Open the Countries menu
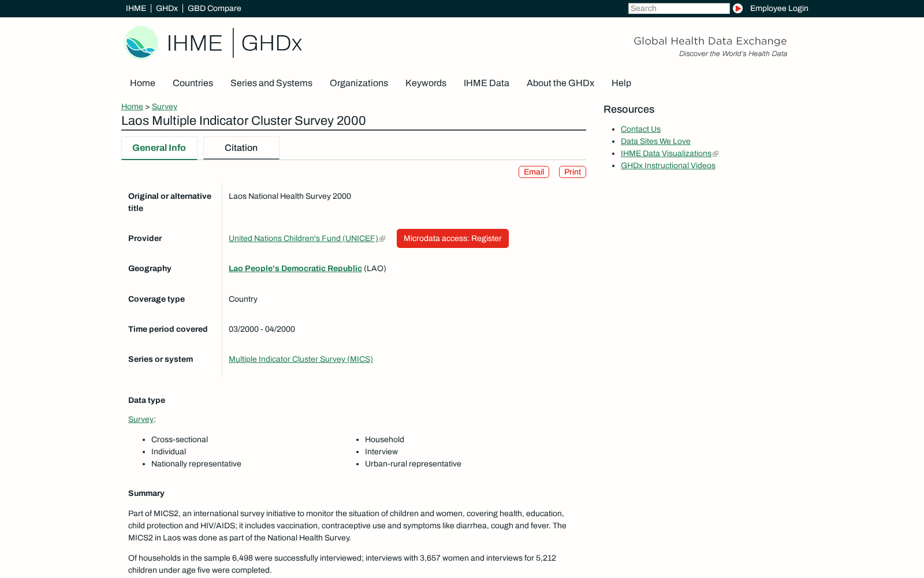The height and width of the screenshot is (578, 924). tap(193, 83)
